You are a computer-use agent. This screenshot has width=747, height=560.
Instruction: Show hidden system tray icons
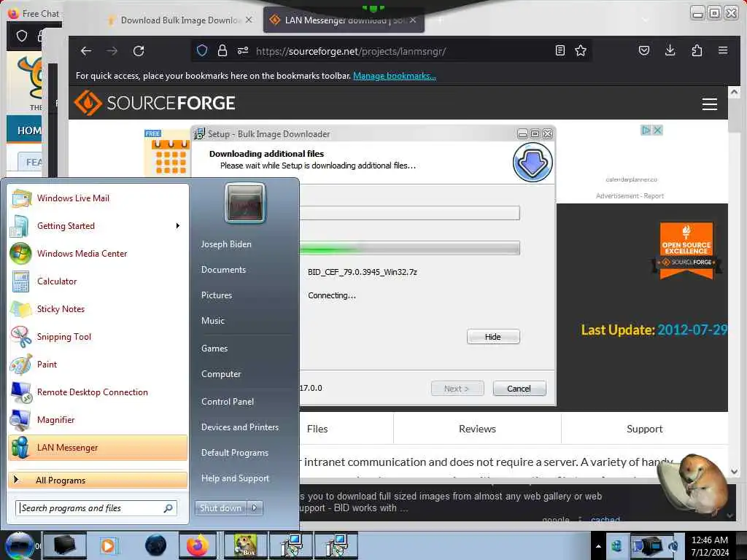click(x=598, y=546)
